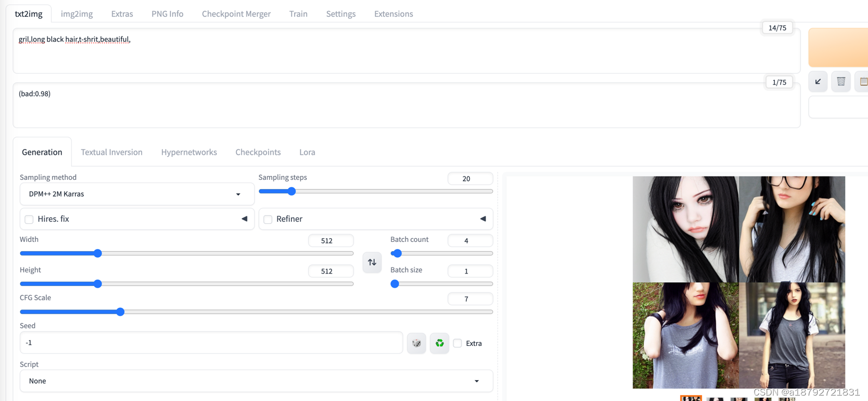Image resolution: width=868 pixels, height=401 pixels.
Task: Adjust the Height slider
Action: point(186,284)
